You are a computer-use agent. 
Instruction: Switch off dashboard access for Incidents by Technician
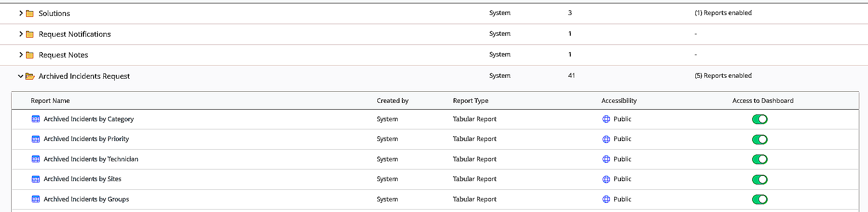click(759, 159)
